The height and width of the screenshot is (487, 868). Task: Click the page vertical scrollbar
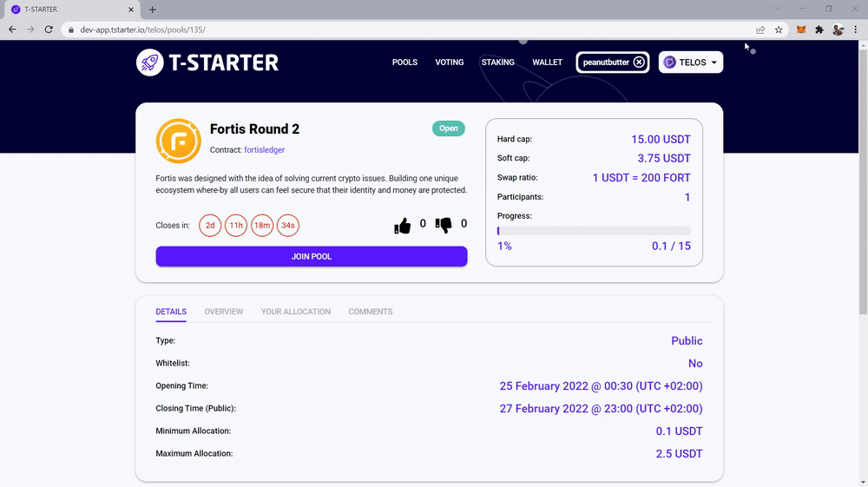coord(863,182)
